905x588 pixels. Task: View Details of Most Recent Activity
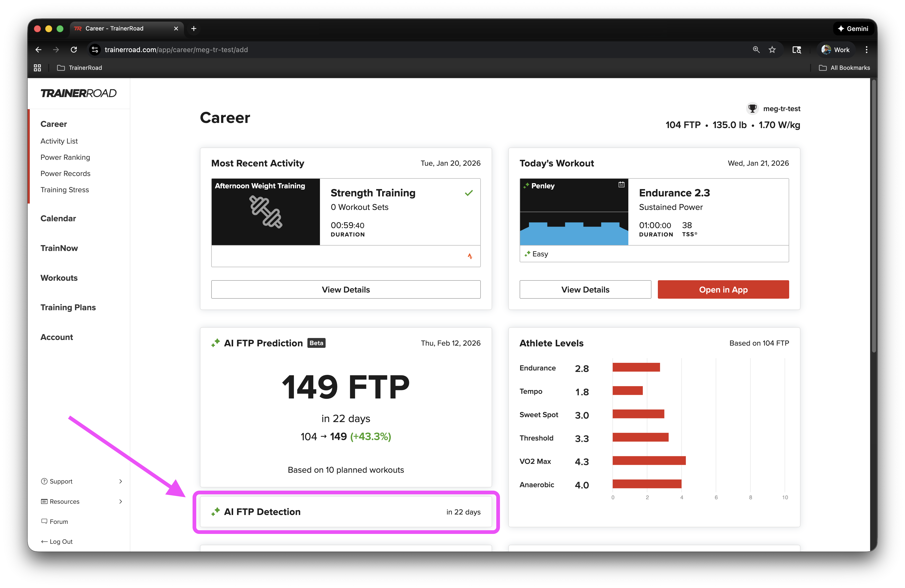click(x=346, y=290)
